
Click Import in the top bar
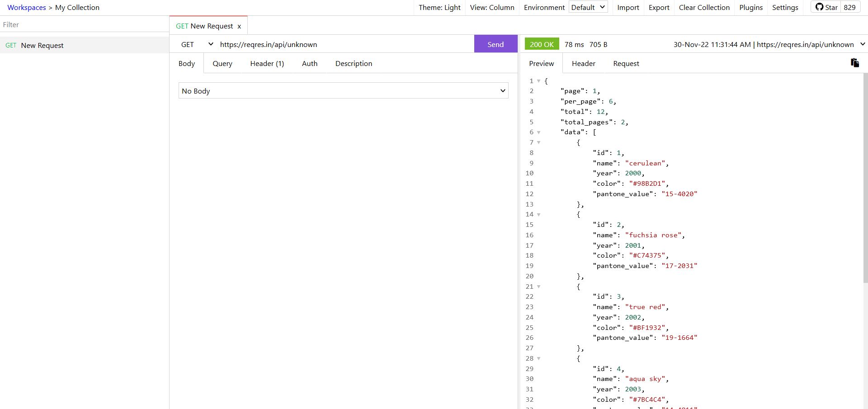pyautogui.click(x=628, y=7)
